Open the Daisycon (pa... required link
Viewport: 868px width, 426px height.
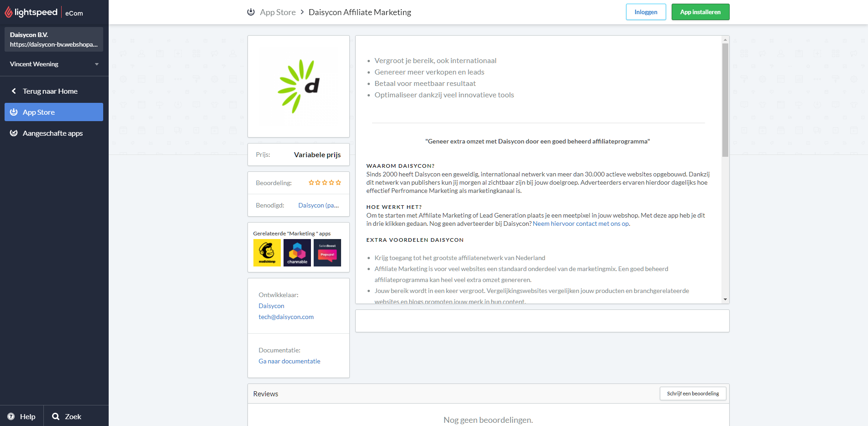319,205
